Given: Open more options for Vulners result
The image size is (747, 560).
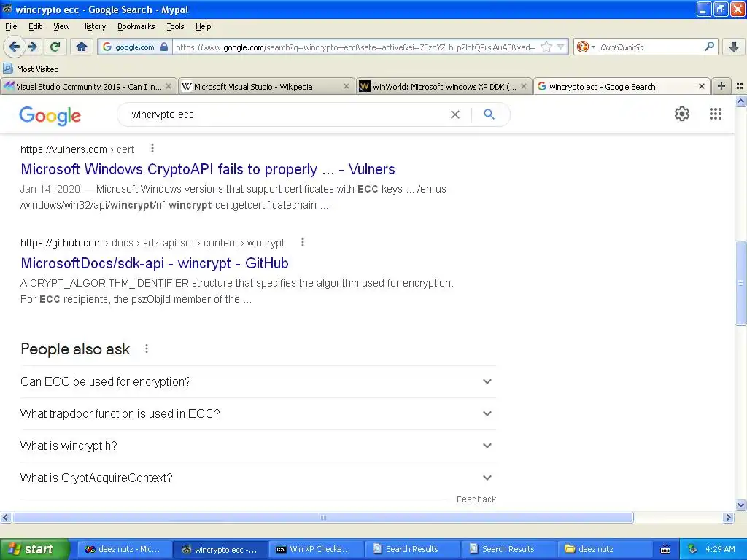Looking at the screenshot, I should (152, 149).
